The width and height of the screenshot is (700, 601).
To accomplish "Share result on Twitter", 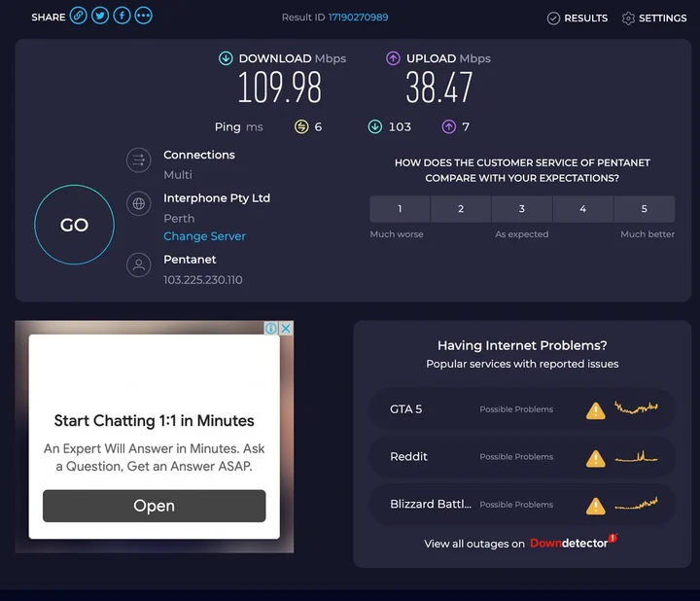I will [99, 17].
